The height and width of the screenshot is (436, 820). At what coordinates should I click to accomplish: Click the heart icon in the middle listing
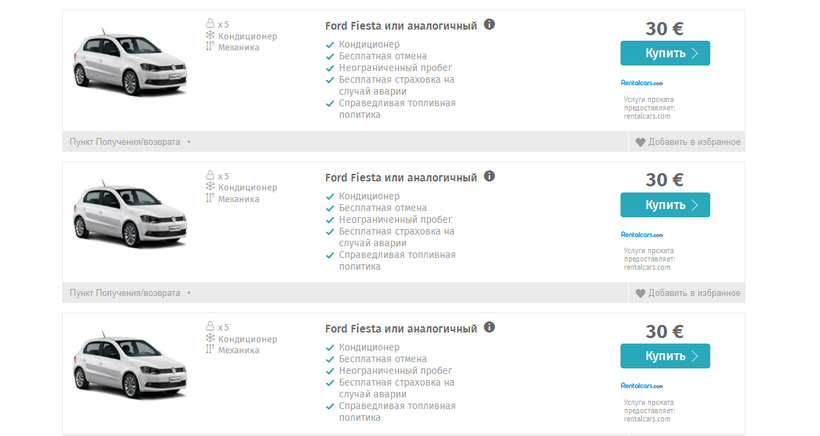[640, 293]
